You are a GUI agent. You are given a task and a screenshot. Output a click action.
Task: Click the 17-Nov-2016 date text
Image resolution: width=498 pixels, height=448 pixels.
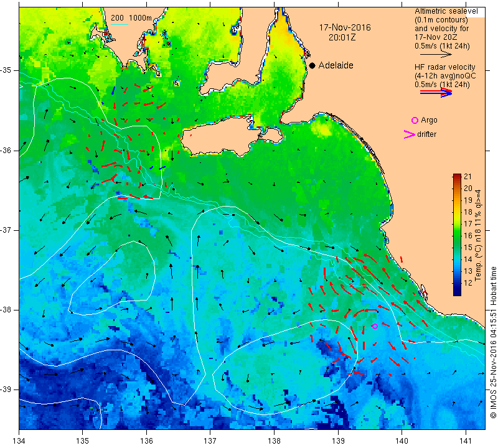point(345,27)
